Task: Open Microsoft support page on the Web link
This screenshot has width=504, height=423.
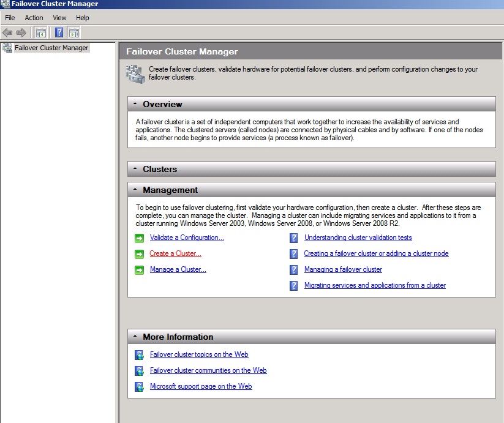Action: 201,386
